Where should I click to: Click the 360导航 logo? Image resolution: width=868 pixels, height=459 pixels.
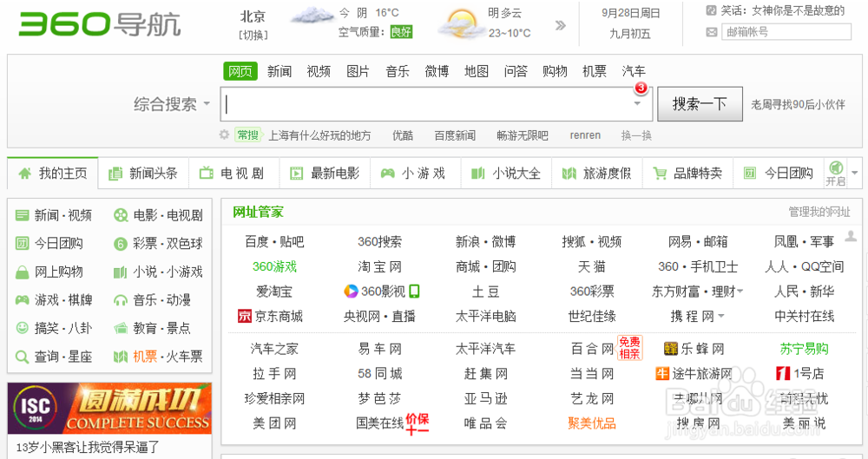click(100, 24)
